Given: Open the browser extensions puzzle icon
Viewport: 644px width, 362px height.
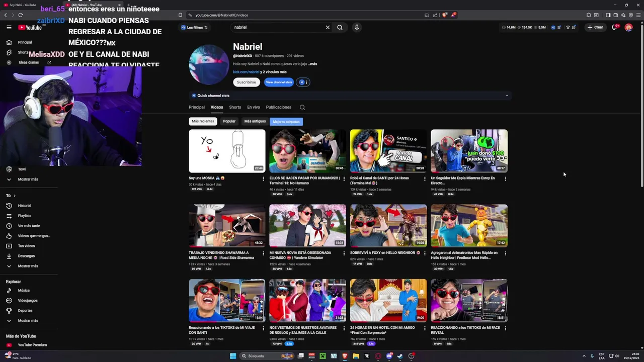Looking at the screenshot, I should point(589,15).
